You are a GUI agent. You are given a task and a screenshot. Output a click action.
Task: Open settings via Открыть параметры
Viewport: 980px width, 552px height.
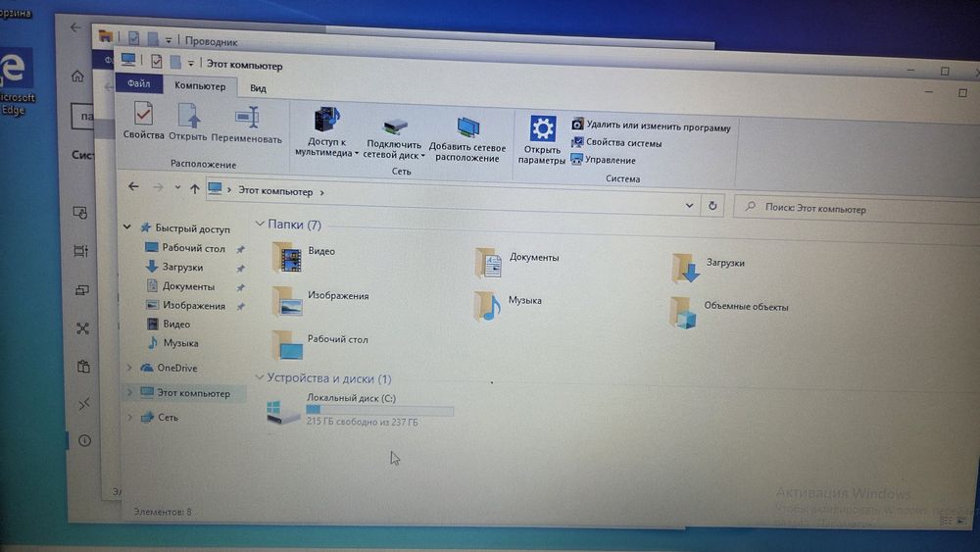[x=542, y=140]
